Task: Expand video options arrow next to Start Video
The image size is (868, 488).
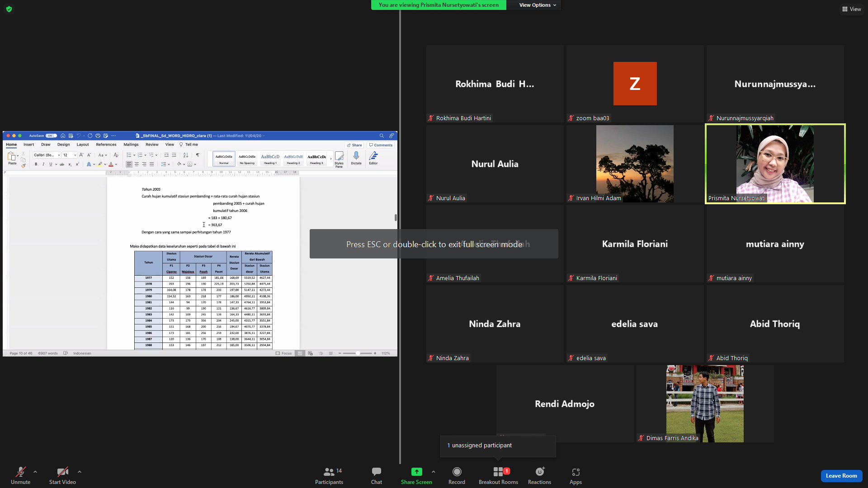Action: [80, 472]
